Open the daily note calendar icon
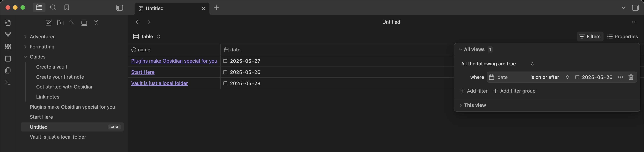 point(8,58)
